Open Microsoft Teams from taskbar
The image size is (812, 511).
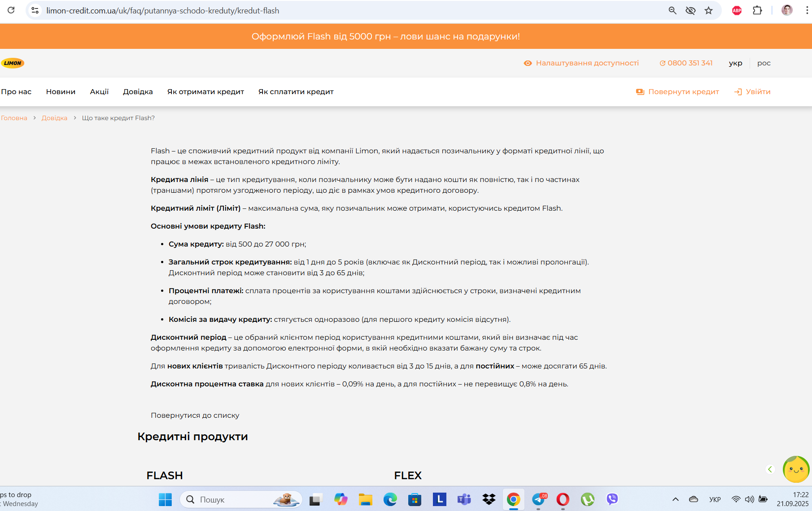(464, 499)
